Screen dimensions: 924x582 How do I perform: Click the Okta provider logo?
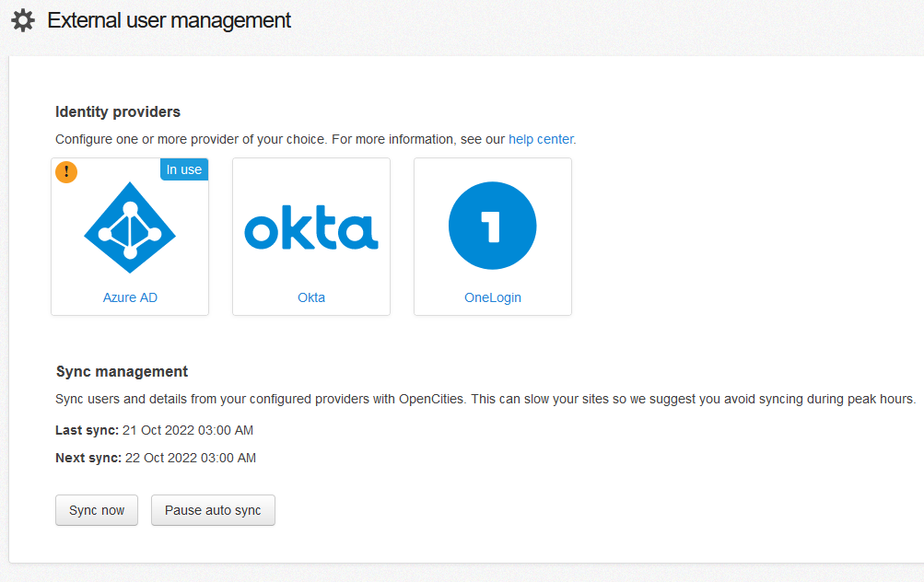point(310,226)
